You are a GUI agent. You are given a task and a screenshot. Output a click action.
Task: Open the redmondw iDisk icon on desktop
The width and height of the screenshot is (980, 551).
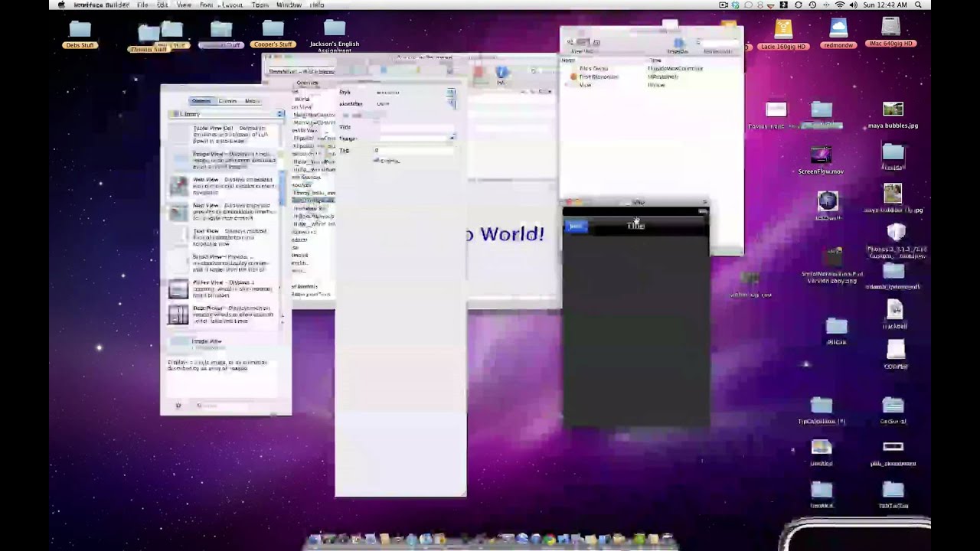coord(838,29)
